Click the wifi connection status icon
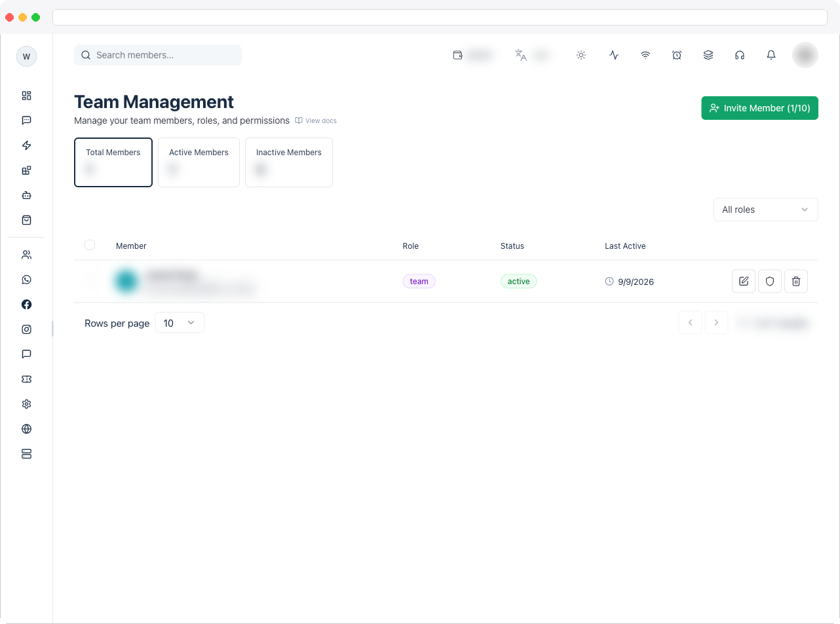Screen dimensions: 840x624 pos(645,55)
